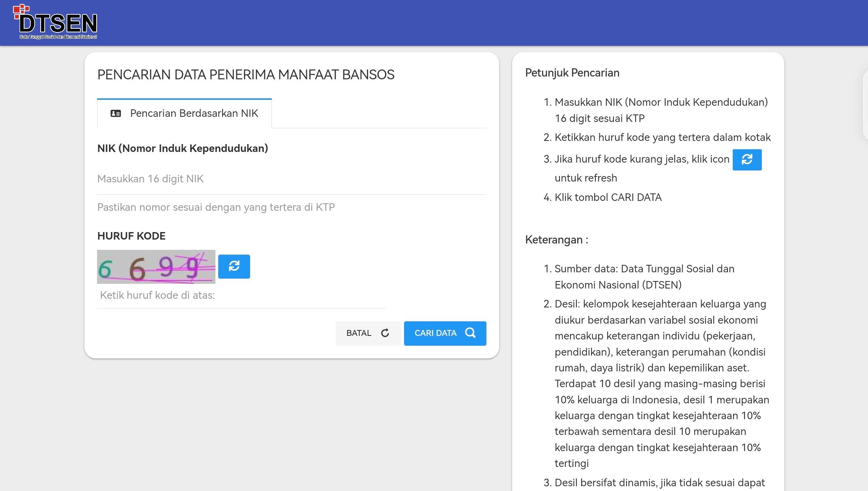868x491 pixels.
Task: Focus the Ketik huruf kode input field
Action: [241, 296]
